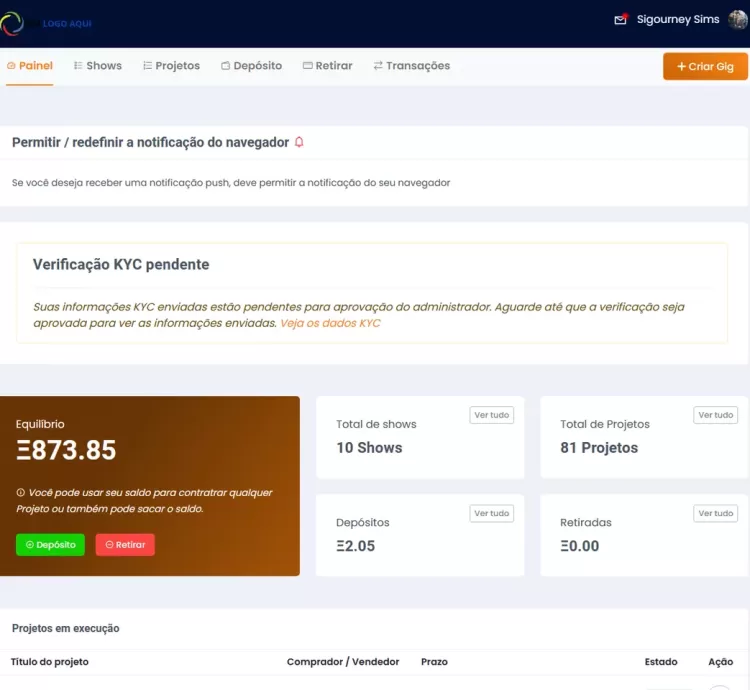Open the Transações tab
The height and width of the screenshot is (690, 750).
(x=411, y=66)
